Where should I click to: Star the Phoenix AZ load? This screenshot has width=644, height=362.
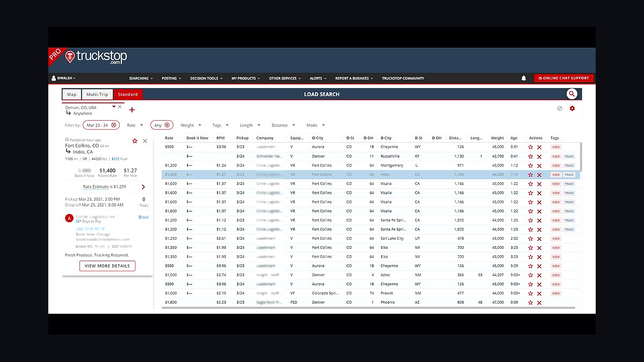click(x=530, y=302)
